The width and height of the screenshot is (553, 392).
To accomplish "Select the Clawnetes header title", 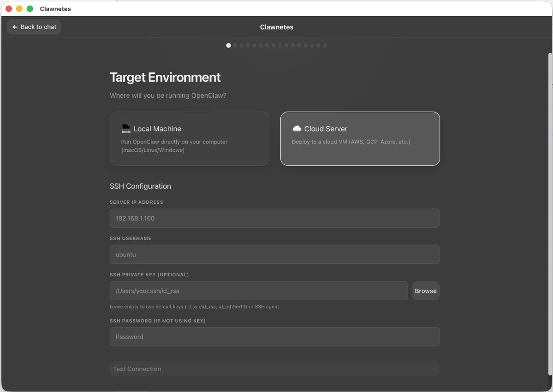I will click(277, 27).
